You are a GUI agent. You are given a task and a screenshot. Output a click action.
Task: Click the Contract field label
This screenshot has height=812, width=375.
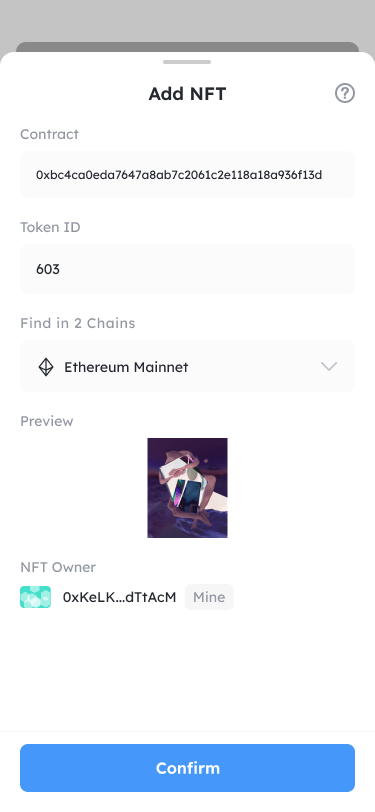(50, 134)
